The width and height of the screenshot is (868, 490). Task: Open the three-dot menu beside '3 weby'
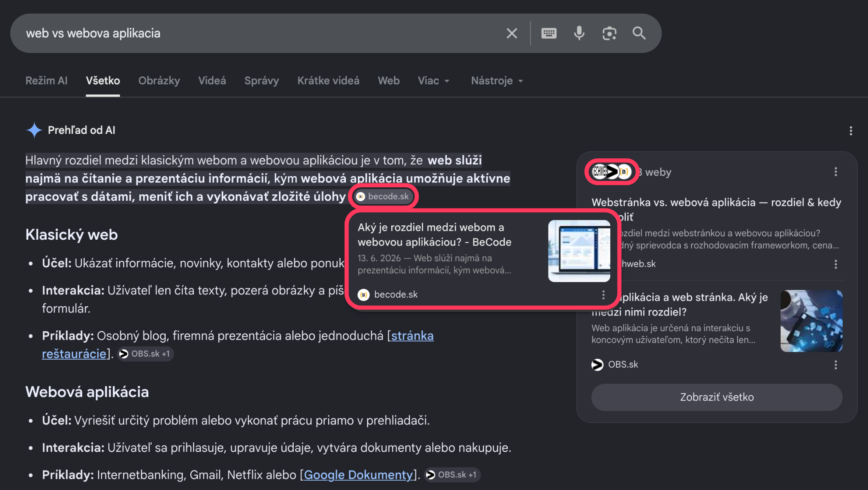835,172
